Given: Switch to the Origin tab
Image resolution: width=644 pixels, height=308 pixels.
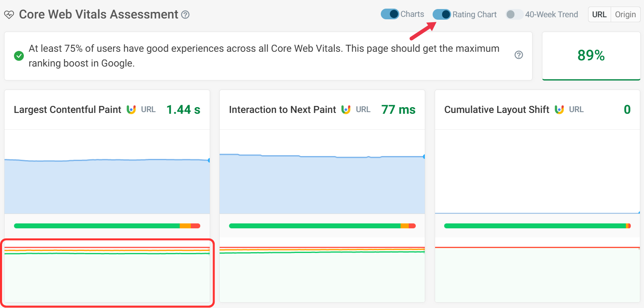Looking at the screenshot, I should point(625,14).
